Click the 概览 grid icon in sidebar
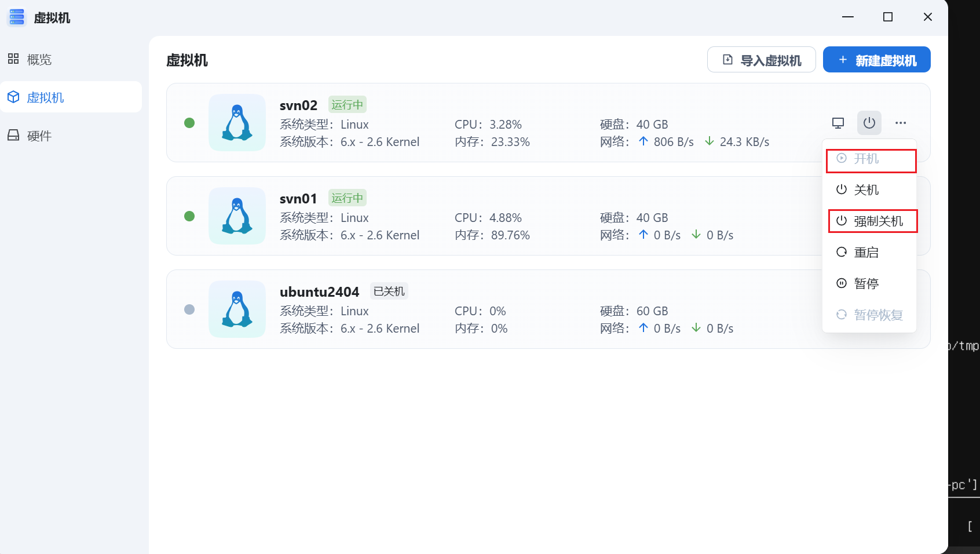The height and width of the screenshot is (554, 980). coord(13,59)
